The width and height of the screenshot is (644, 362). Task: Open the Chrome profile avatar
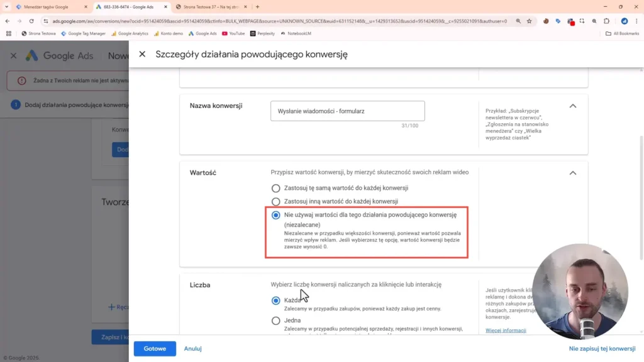pos(625,21)
